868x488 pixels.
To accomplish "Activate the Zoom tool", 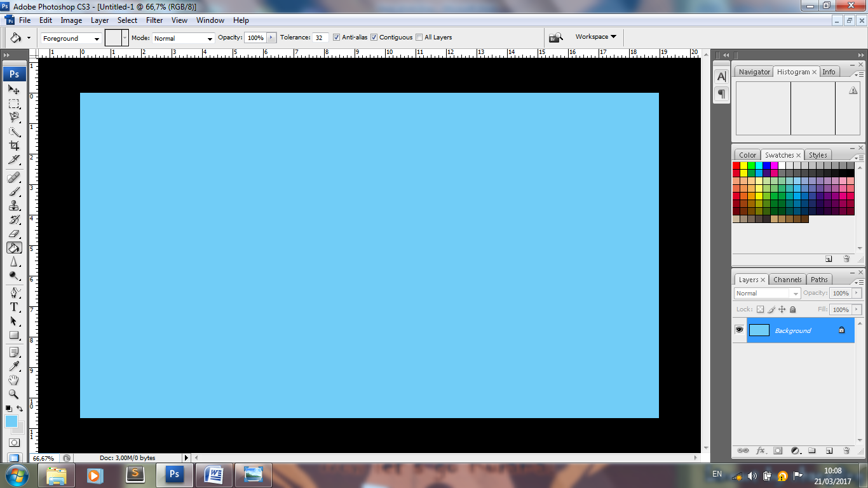I will tap(14, 394).
